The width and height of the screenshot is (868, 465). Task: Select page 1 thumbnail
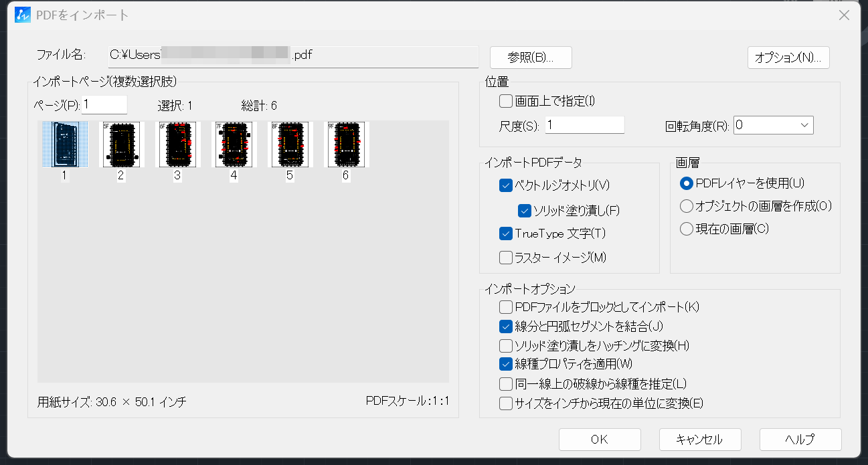click(x=65, y=145)
